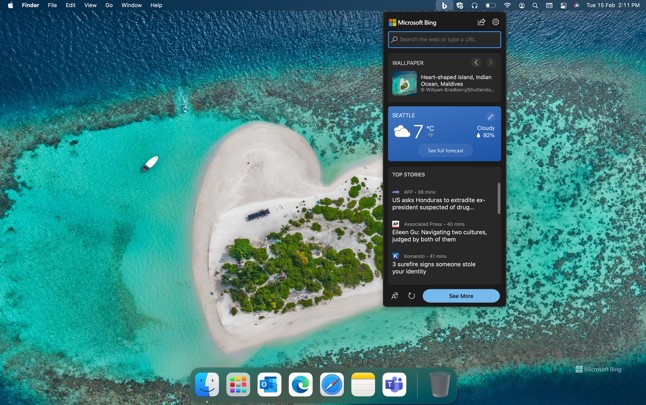This screenshot has height=405, width=646.
Task: Refresh the Bing panel content
Action: [x=411, y=296]
